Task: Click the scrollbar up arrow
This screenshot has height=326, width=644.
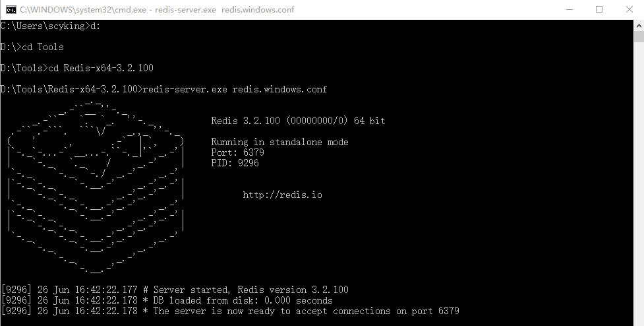Action: (639, 26)
